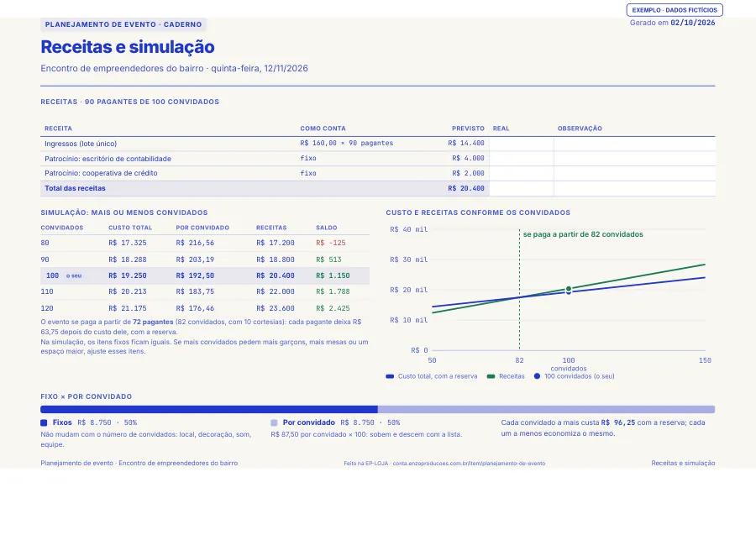Click the '150' x-axis tick label
Screen dimensions: 756x535
[705, 360]
